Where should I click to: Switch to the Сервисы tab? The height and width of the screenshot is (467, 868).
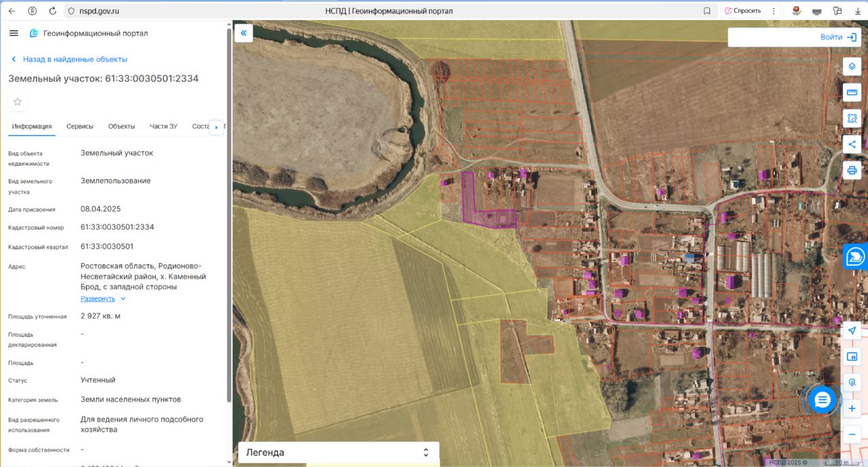(x=80, y=126)
